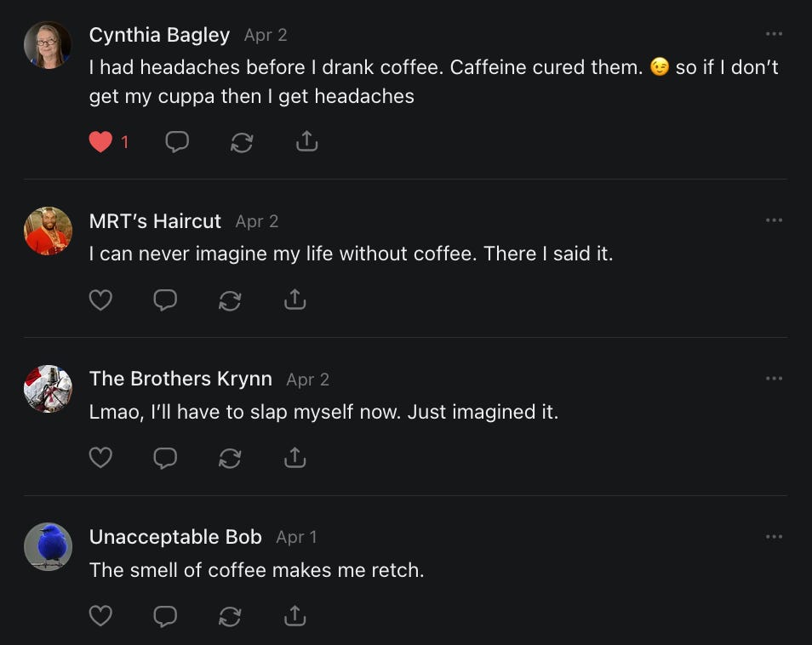Restack MRT's Haircut comment

click(230, 300)
